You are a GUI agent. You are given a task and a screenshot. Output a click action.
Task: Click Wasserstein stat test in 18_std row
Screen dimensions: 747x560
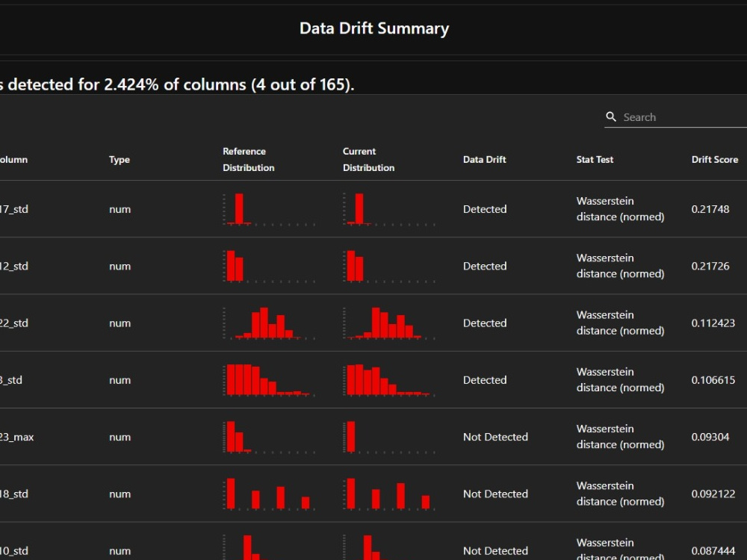620,494
